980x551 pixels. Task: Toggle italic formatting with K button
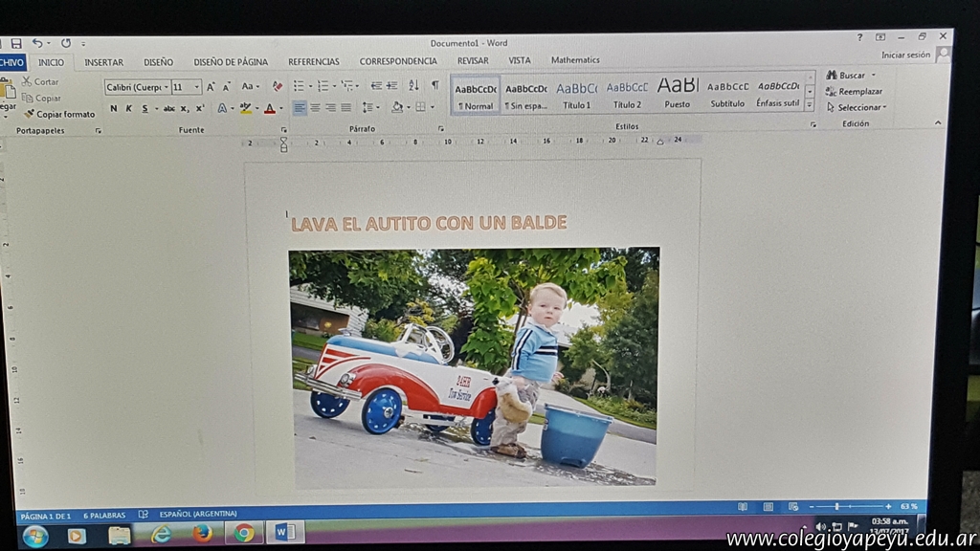(128, 109)
